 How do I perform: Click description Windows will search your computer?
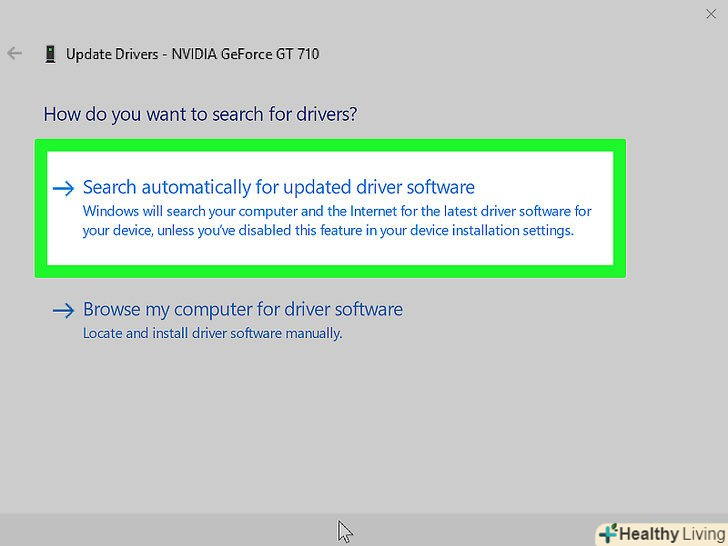(337, 221)
